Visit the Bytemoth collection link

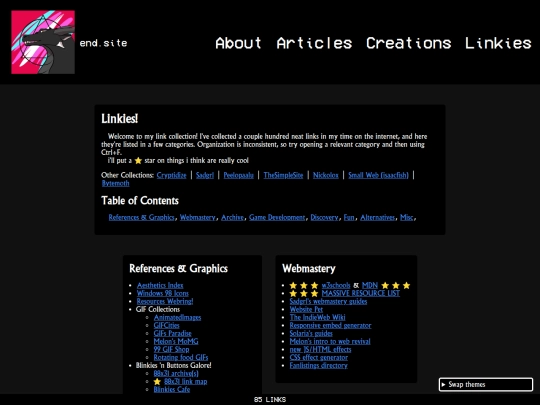coord(115,183)
